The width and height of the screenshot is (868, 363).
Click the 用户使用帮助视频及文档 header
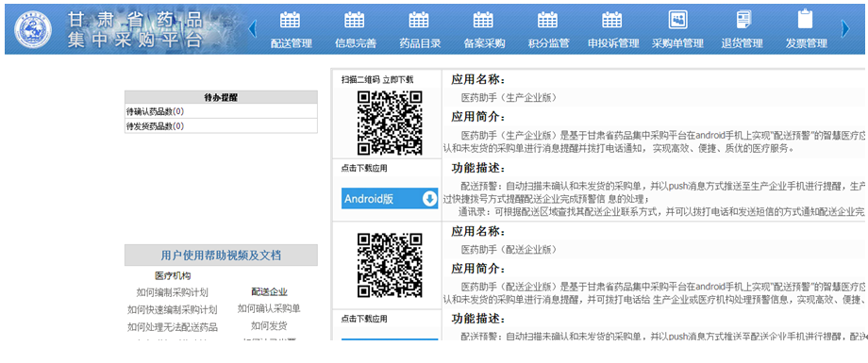(x=221, y=256)
